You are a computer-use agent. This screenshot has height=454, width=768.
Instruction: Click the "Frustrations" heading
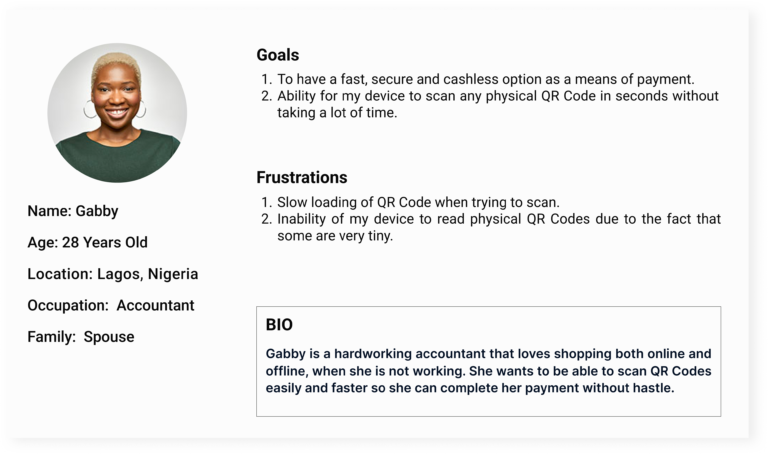click(301, 177)
